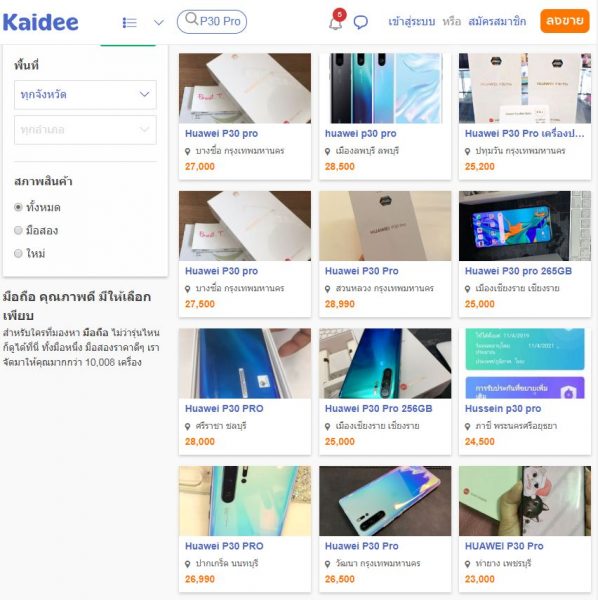The image size is (598, 600).
Task: Open the category list menu icon
Action: 129,23
